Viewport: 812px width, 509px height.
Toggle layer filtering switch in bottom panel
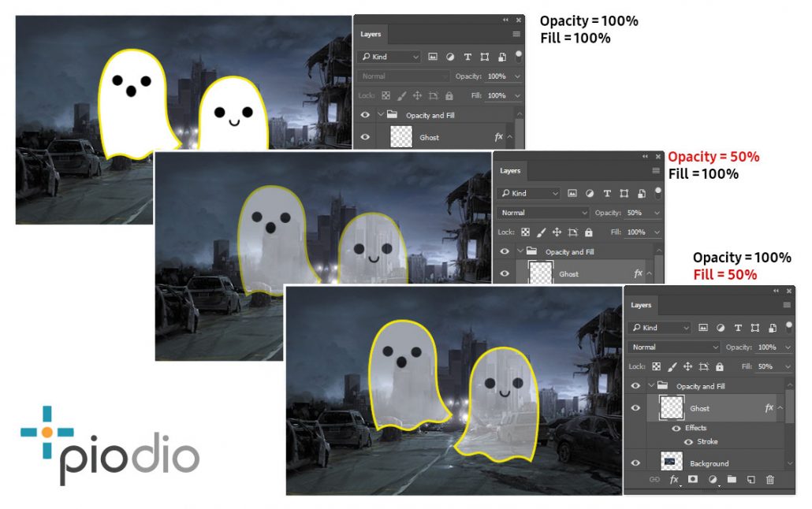788,327
